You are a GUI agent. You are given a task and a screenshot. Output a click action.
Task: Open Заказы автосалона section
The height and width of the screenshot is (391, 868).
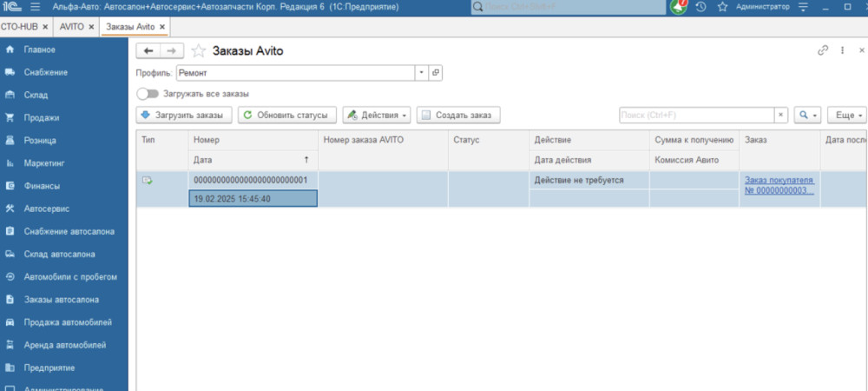coord(63,300)
